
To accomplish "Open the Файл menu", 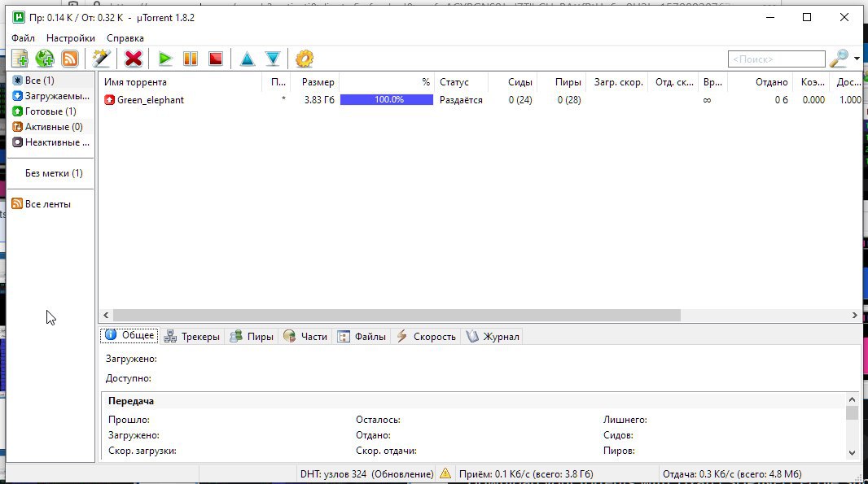I will pos(24,38).
